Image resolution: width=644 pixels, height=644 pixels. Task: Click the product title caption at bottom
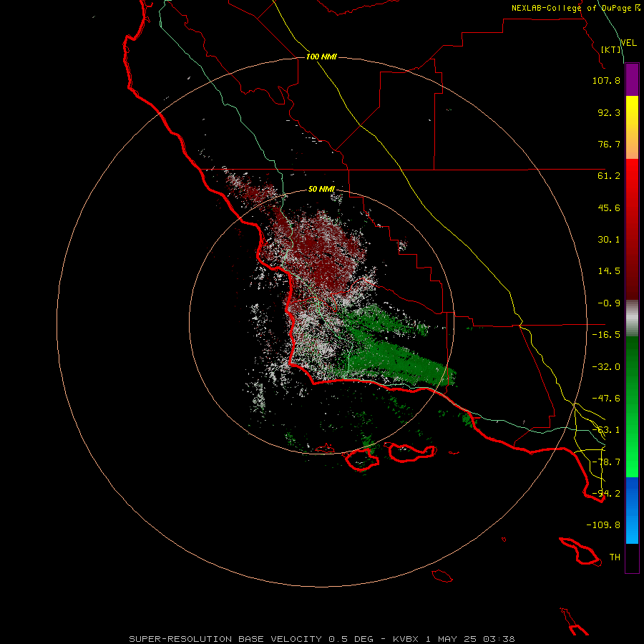coord(321,639)
